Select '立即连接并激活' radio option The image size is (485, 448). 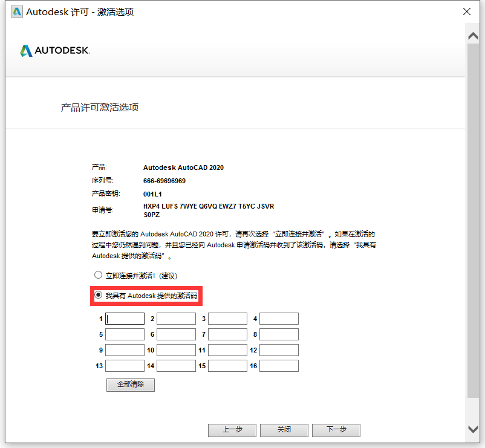click(x=98, y=275)
